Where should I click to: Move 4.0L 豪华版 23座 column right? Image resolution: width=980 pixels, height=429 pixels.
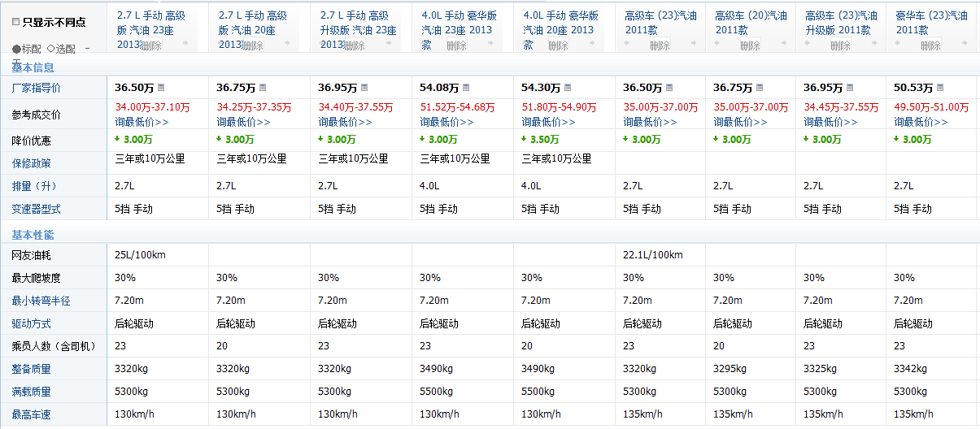490,43
